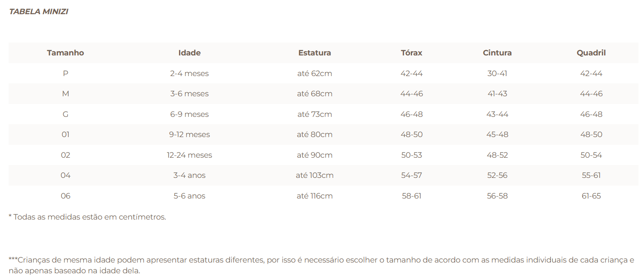Viewport: 644px width, 278px height.
Task: Click the 58-61 Tórax value
Action: [x=412, y=196]
